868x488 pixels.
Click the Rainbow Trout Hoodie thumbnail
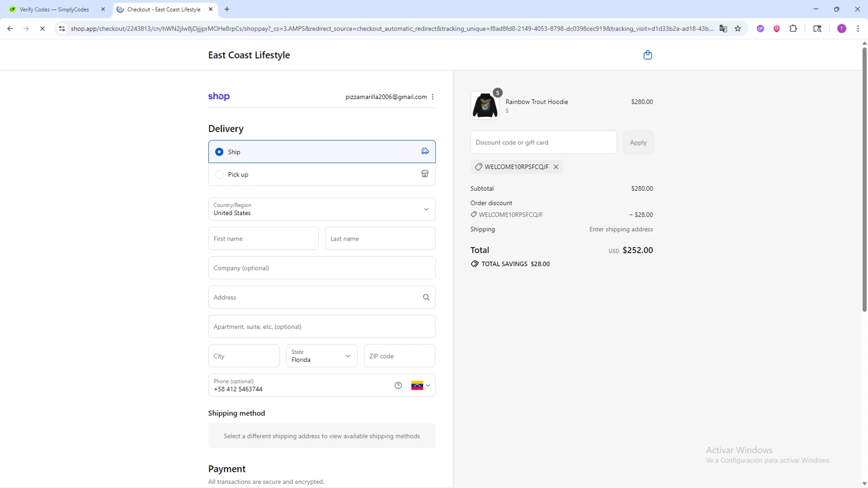coord(485,105)
